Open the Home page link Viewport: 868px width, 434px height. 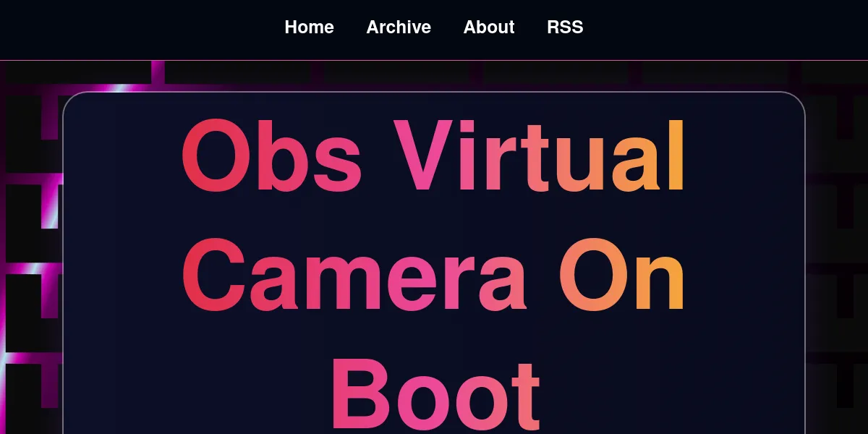coord(309,27)
